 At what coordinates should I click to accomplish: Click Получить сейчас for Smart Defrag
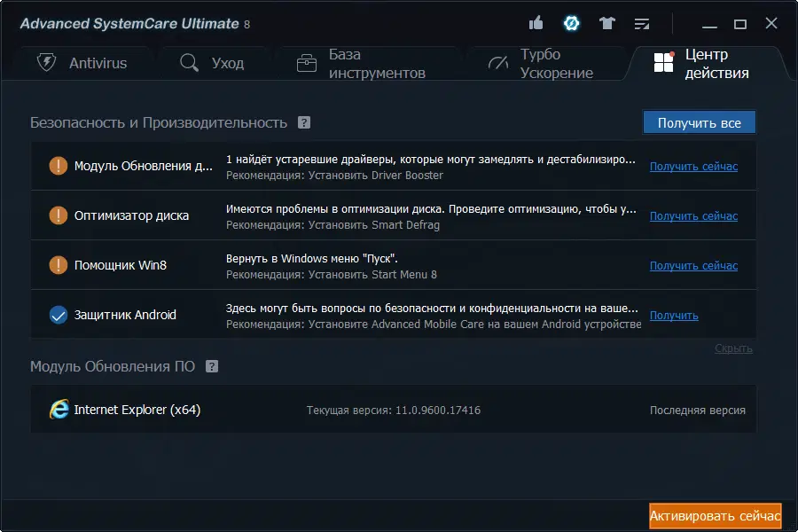coord(692,215)
